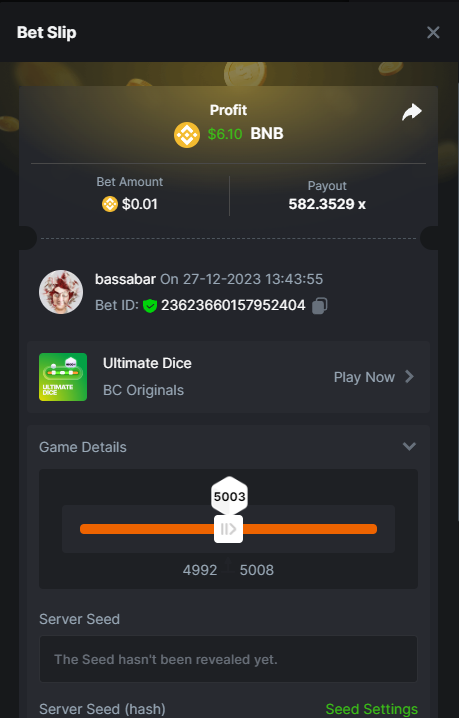Click the green verified shield icon
This screenshot has height=718, width=459.
point(150,305)
